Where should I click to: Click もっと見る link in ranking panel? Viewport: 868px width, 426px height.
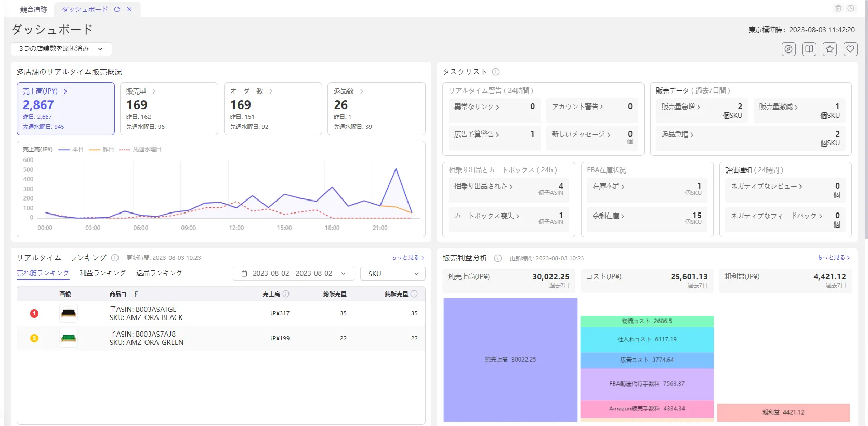click(x=407, y=257)
